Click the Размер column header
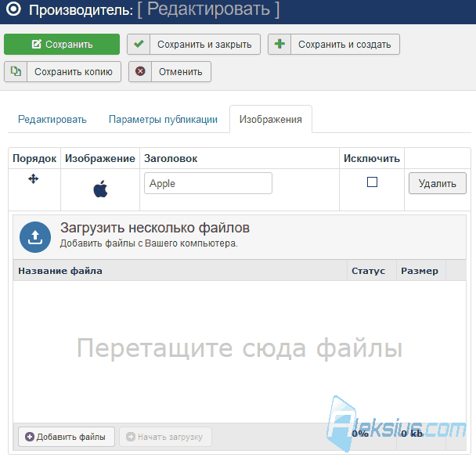This screenshot has height=461, width=476. (420, 271)
